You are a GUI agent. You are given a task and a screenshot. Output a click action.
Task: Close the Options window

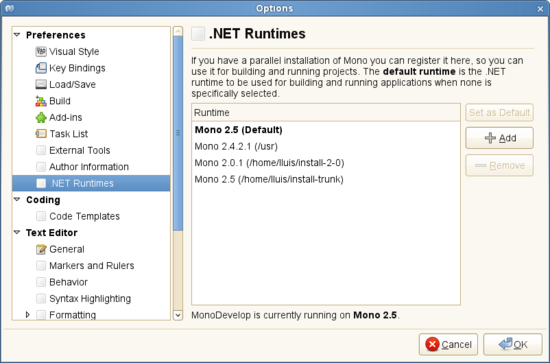(x=540, y=9)
